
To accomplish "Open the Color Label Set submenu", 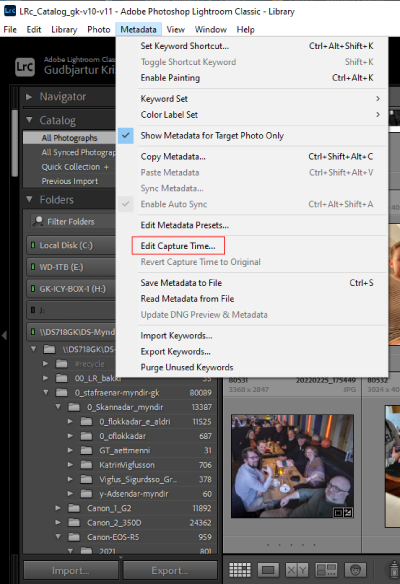I will coord(252,115).
